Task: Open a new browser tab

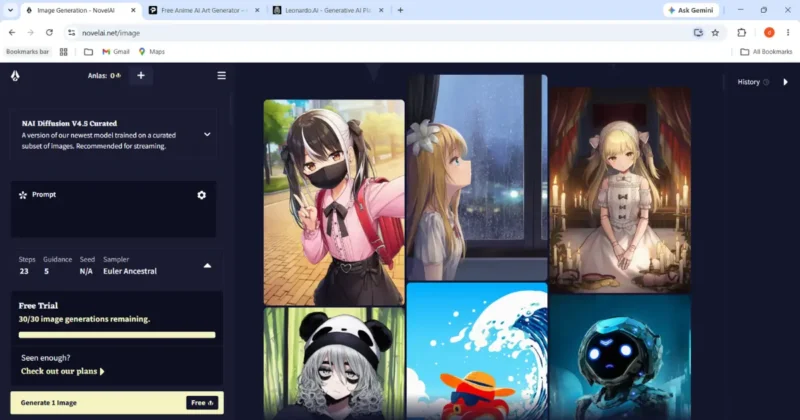Action: click(400, 10)
